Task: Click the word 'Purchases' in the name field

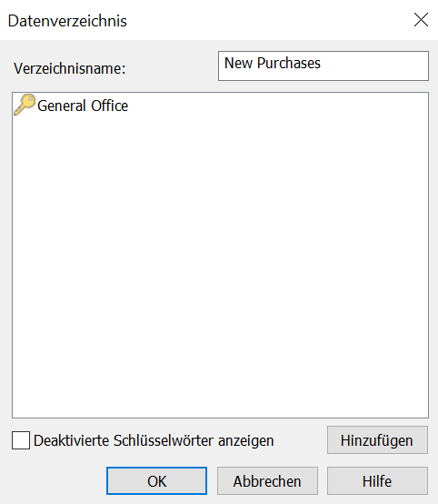Action: pyautogui.click(x=289, y=63)
